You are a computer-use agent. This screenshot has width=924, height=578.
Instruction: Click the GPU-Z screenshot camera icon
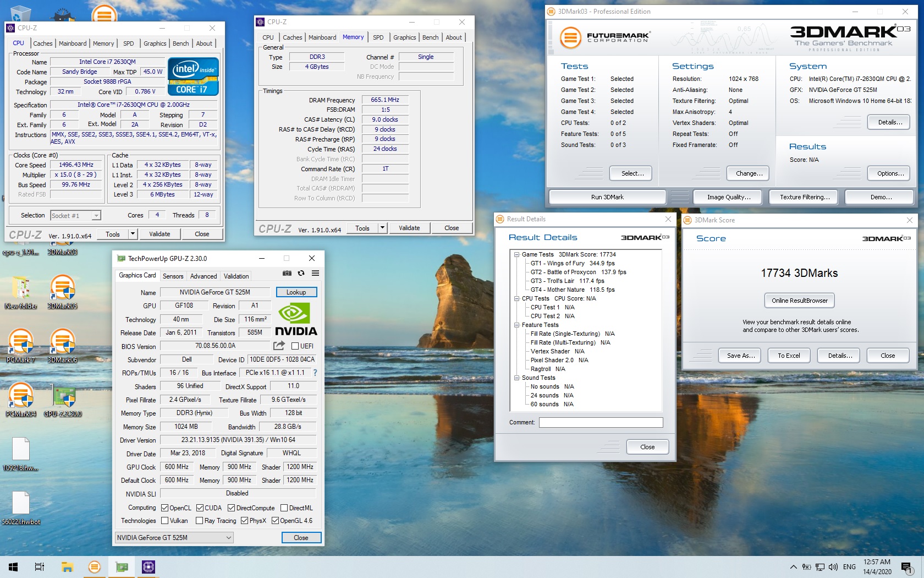pos(287,273)
